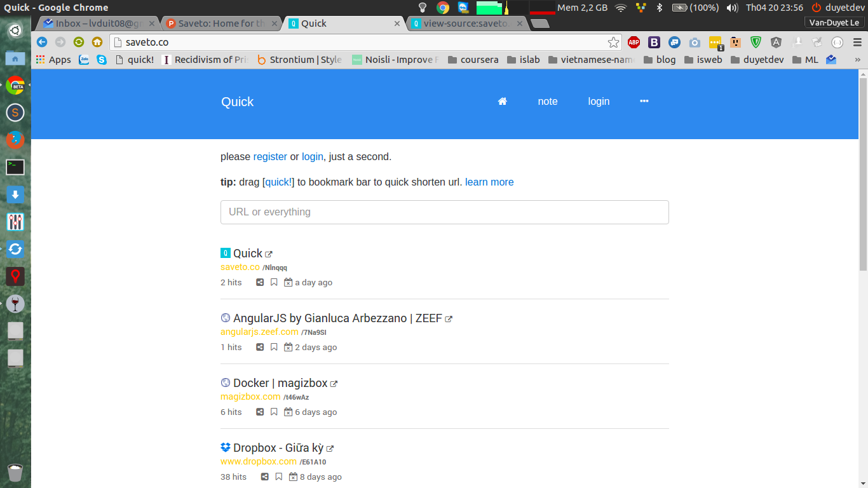Bookmark this page with the star icon

point(613,42)
